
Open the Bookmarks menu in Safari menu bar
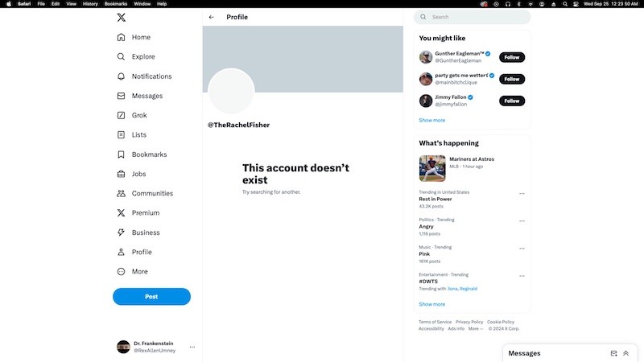point(116,4)
